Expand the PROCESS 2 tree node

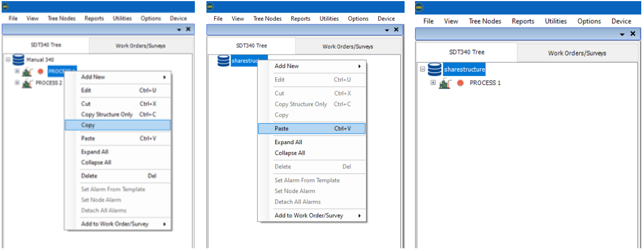point(17,83)
